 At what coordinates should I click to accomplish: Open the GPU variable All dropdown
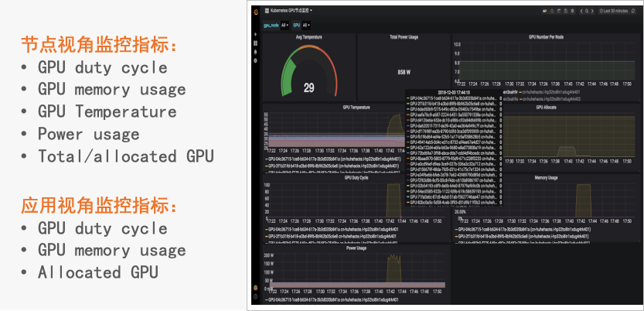pos(306,26)
